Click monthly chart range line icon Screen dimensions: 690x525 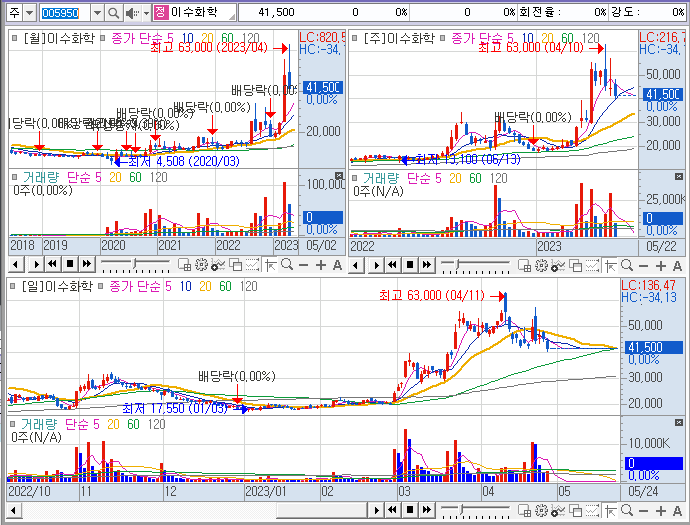point(252,264)
